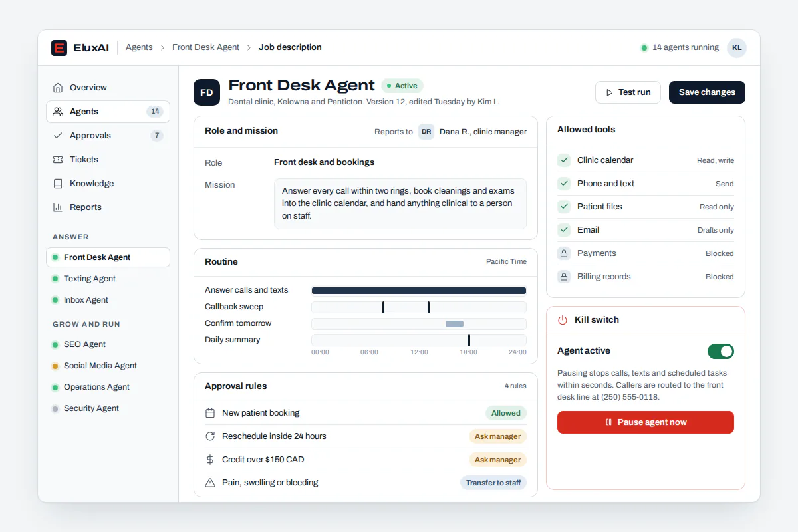
Task: Open the Overview page
Action: click(x=108, y=88)
